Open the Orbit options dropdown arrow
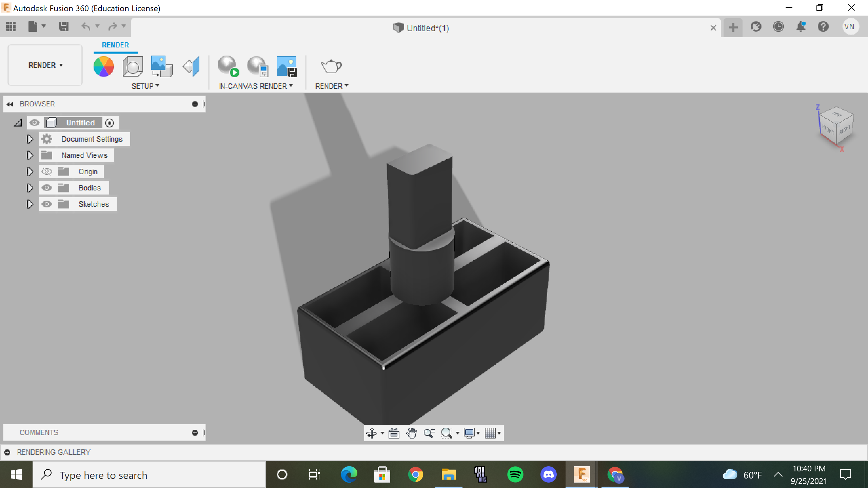The width and height of the screenshot is (868, 488). coord(382,433)
